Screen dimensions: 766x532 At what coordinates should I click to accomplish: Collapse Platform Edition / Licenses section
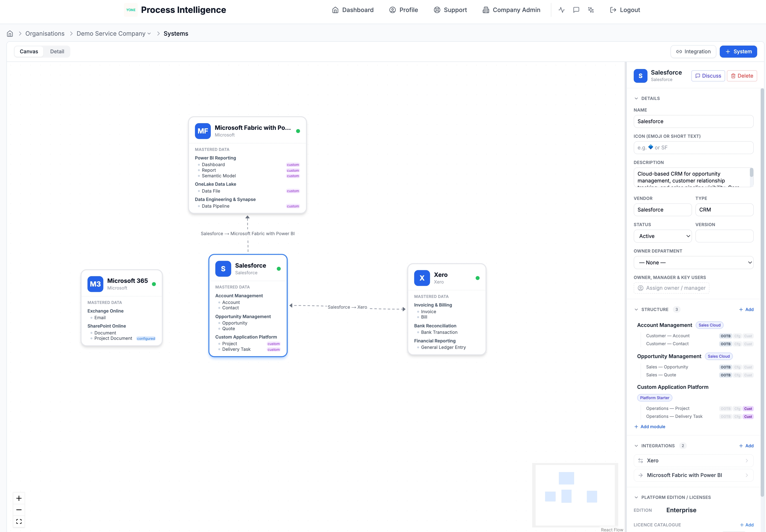pos(636,497)
